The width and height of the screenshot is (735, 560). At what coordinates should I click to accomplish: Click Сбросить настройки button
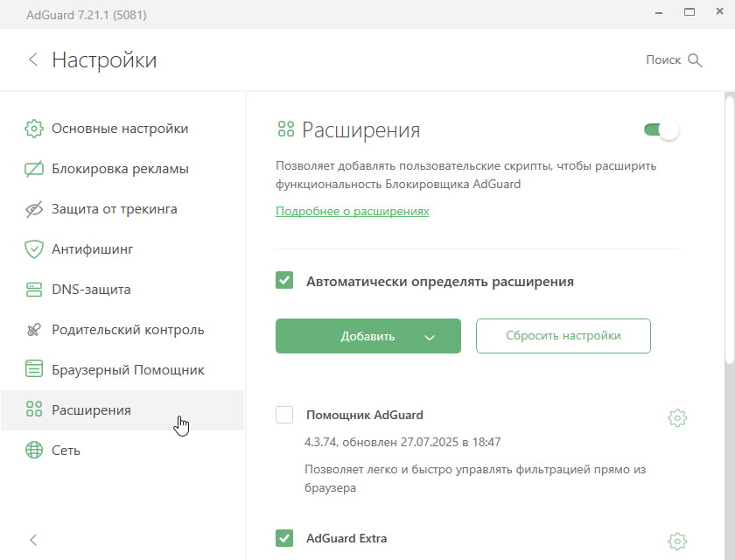click(563, 336)
